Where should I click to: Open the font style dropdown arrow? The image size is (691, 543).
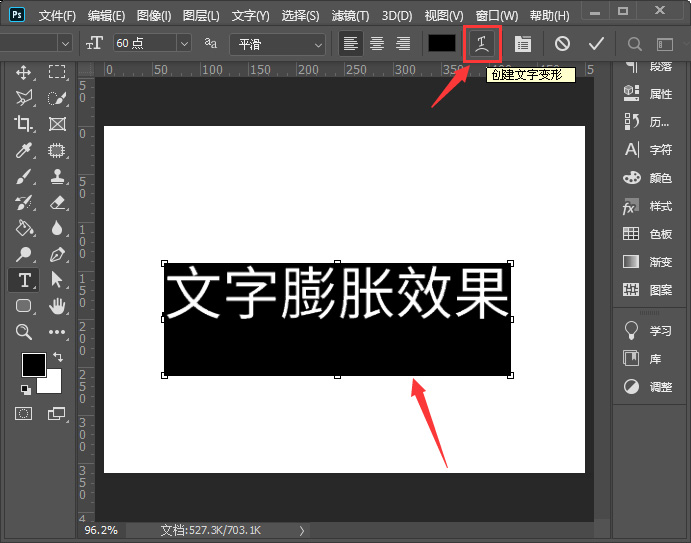tap(65, 43)
